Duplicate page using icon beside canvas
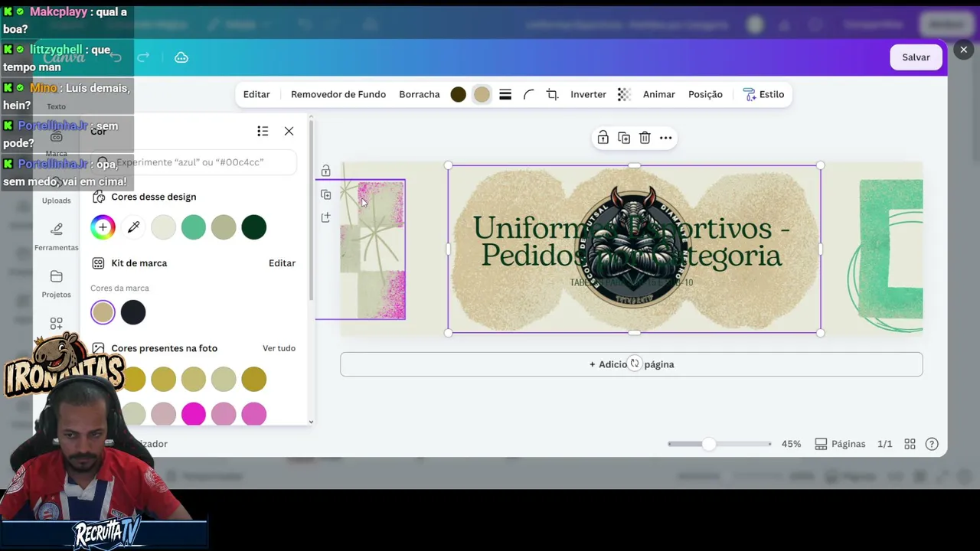This screenshot has width=980, height=551. tap(325, 194)
